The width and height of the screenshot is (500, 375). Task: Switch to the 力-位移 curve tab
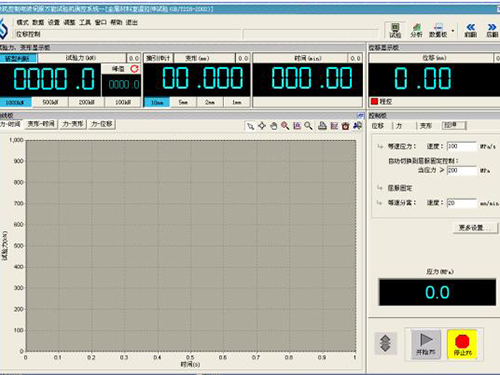[102, 124]
